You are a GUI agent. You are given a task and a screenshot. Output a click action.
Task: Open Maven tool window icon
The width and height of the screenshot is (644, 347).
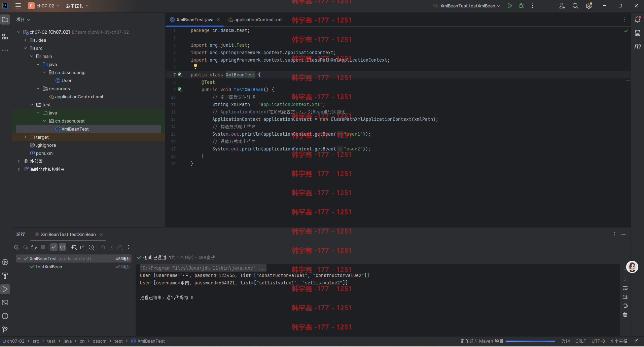pyautogui.click(x=637, y=46)
